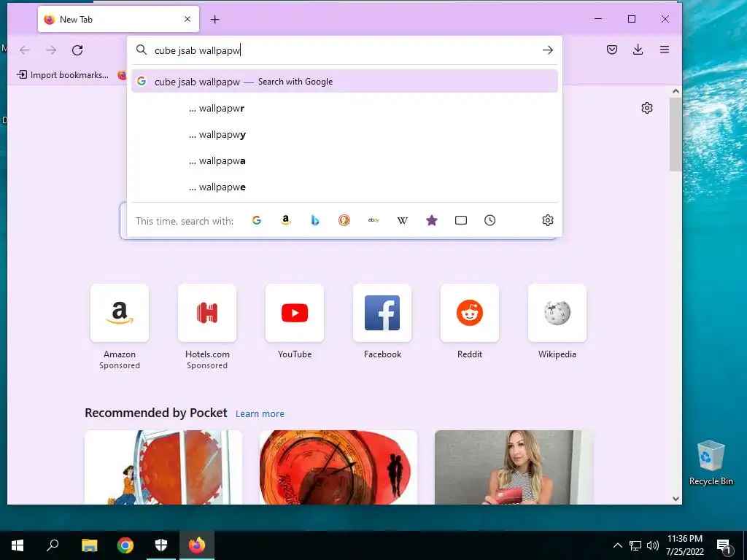Show hidden system tray icons

617,545
